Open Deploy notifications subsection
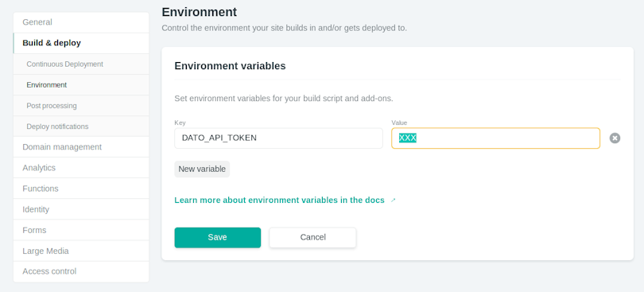 tap(81, 127)
